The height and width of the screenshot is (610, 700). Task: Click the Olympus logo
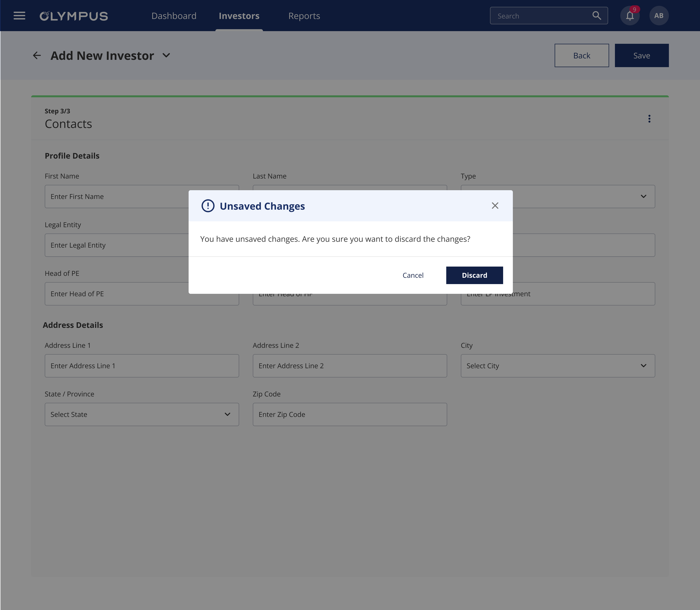point(74,16)
